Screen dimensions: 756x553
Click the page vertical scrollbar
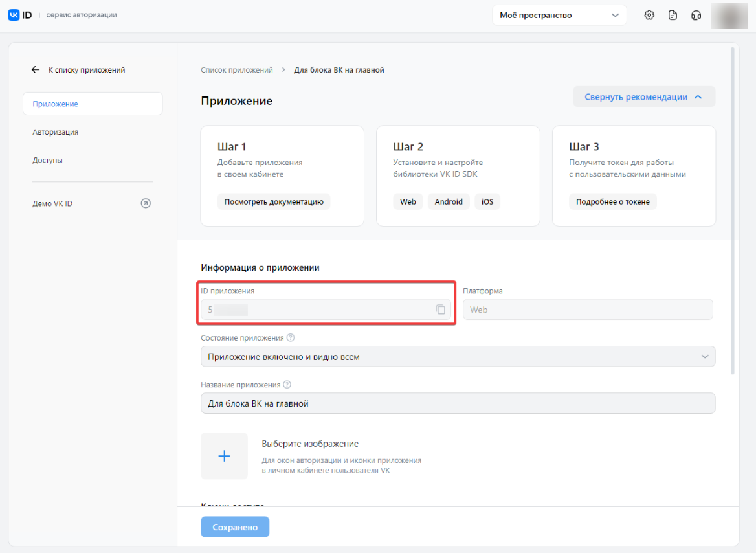click(733, 210)
